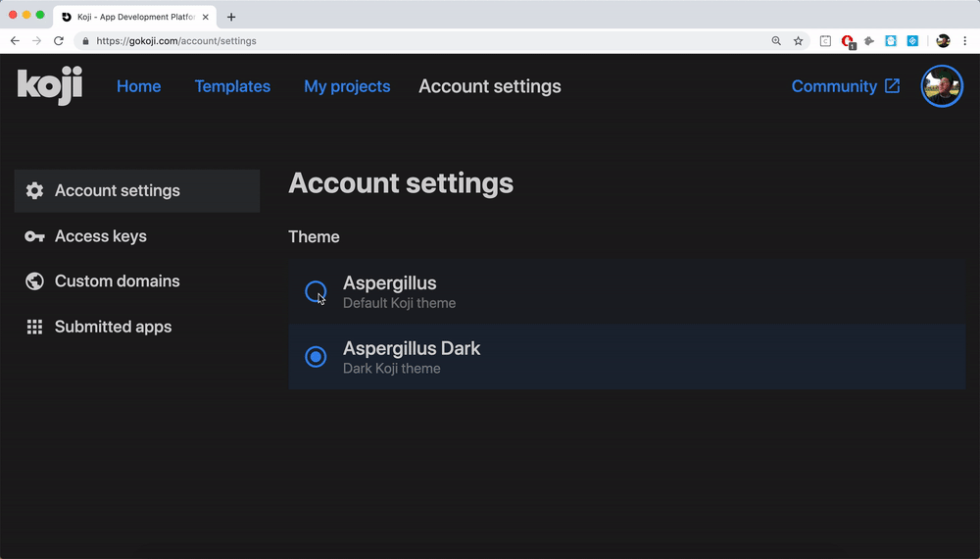Open the Home page link
This screenshot has width=980, height=559.
(139, 86)
